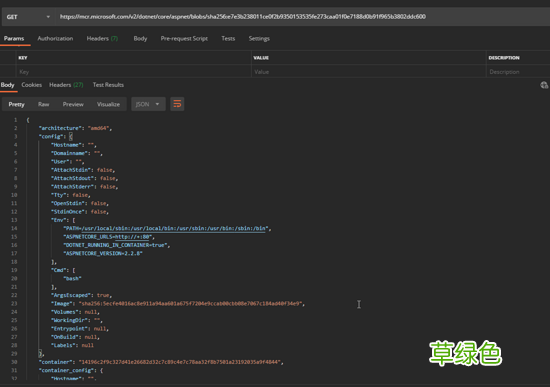This screenshot has width=550, height=387.
Task: Click the Key parameter input
Action: [134, 72]
